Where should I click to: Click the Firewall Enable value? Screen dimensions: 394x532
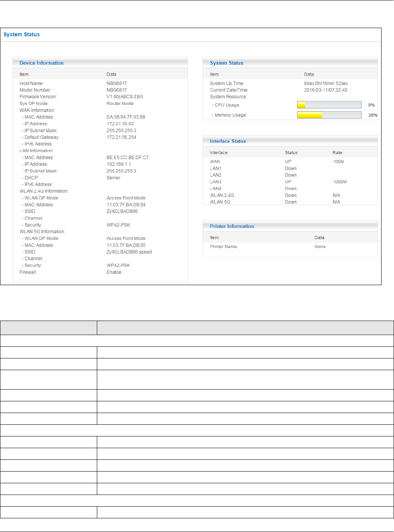click(x=114, y=272)
